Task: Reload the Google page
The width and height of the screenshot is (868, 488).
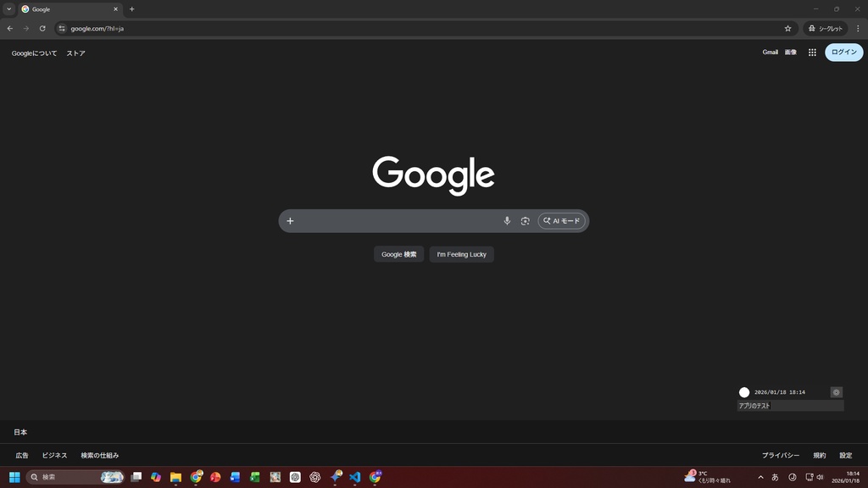Action: pyautogui.click(x=42, y=28)
